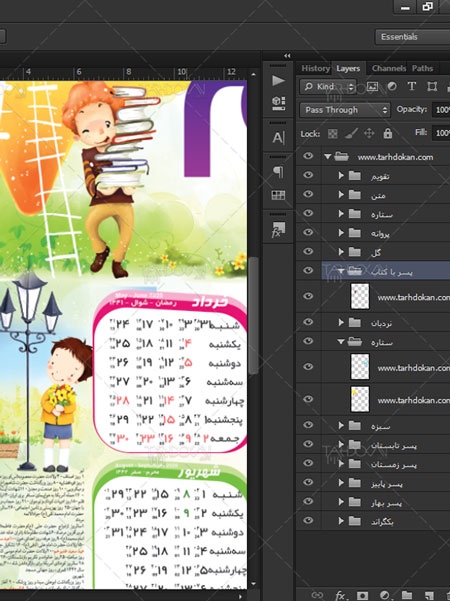The image size is (450, 601).
Task: Open the Actions panel play icon
Action: (278, 80)
